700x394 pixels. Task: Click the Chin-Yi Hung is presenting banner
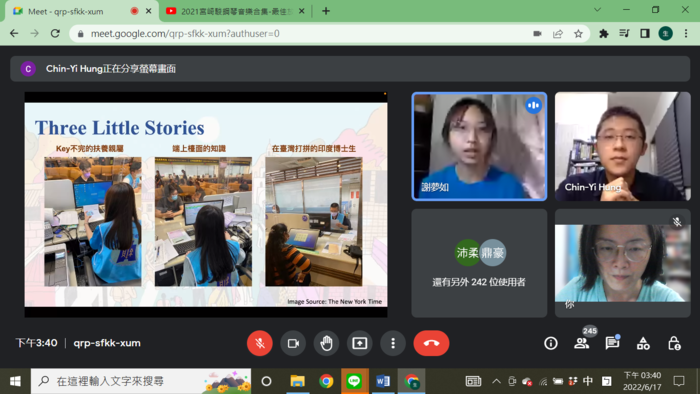[x=350, y=69]
